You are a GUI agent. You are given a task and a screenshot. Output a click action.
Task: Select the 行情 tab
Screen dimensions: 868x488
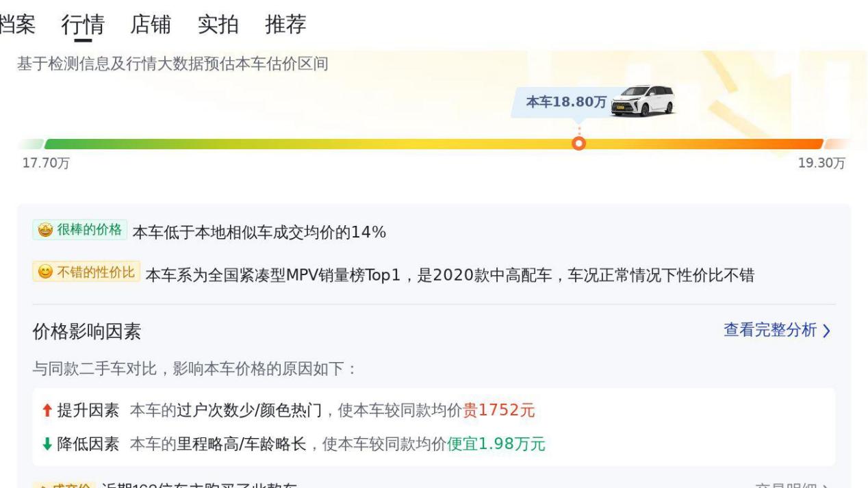pos(83,25)
